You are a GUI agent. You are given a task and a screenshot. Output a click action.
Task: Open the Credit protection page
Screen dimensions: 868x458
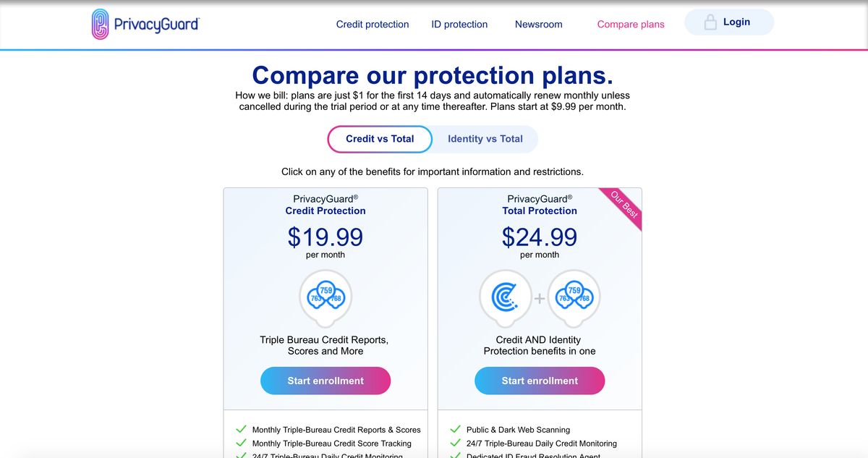point(372,24)
